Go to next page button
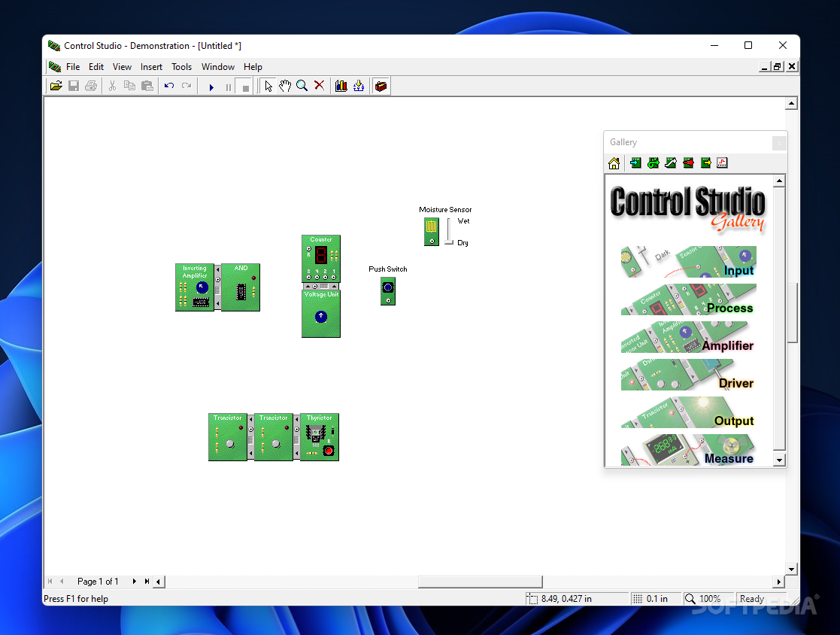This screenshot has width=840, height=635. point(135,582)
